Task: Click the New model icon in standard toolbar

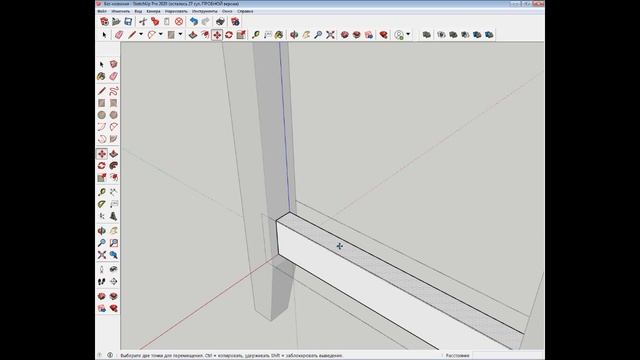Action: tap(104, 22)
